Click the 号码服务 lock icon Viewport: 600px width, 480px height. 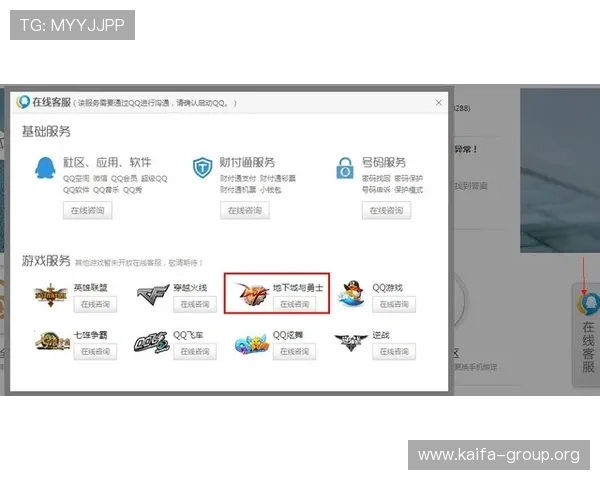click(345, 168)
